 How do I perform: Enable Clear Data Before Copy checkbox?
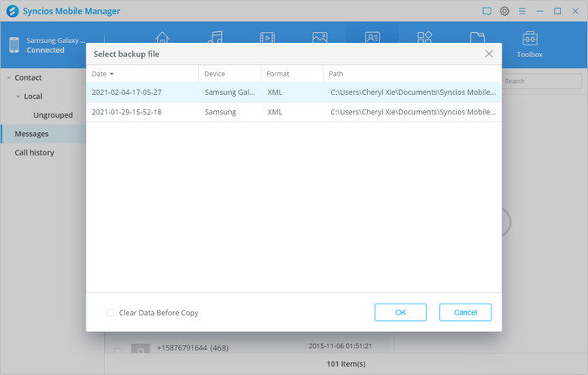point(110,313)
